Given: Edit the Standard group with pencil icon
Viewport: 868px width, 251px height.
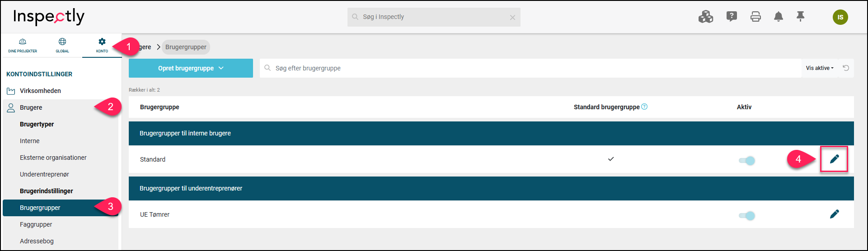Looking at the screenshot, I should (834, 159).
